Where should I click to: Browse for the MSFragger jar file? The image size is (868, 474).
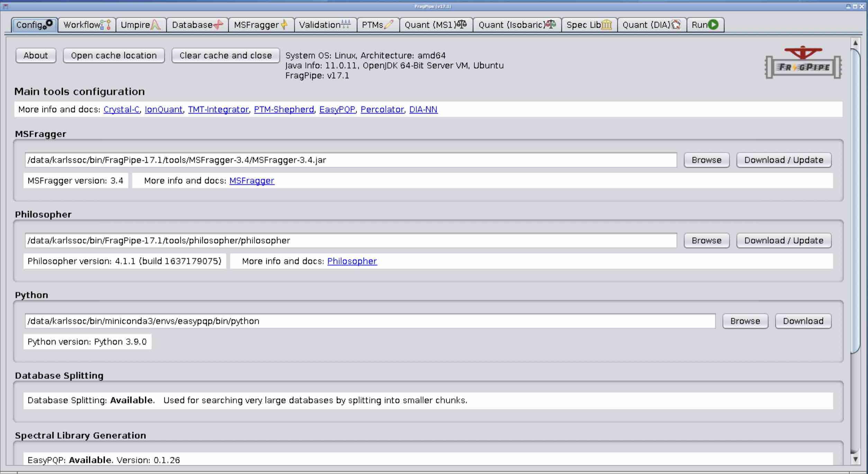pos(706,160)
